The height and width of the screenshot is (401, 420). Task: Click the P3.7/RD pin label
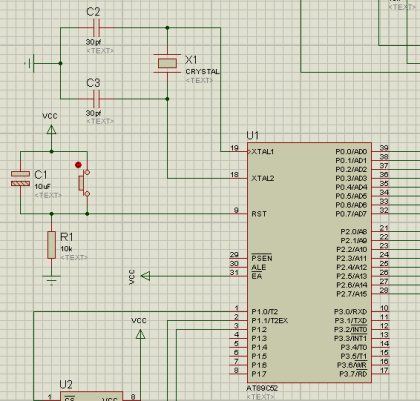point(353,374)
